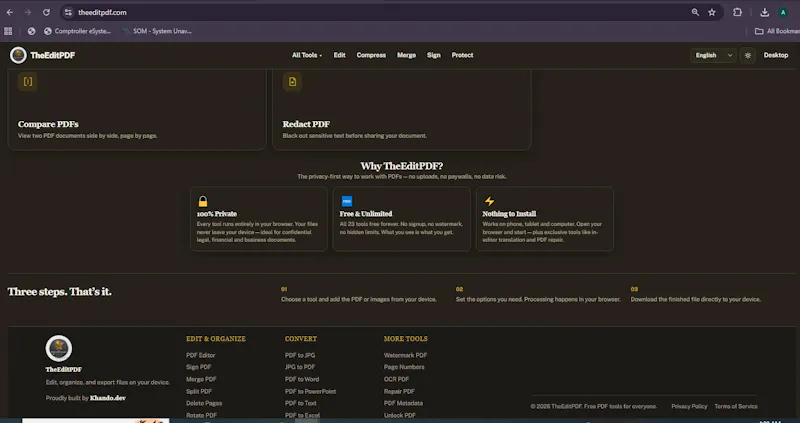800x423 pixels.
Task: Click the Redact PDF card icon
Action: (x=292, y=82)
